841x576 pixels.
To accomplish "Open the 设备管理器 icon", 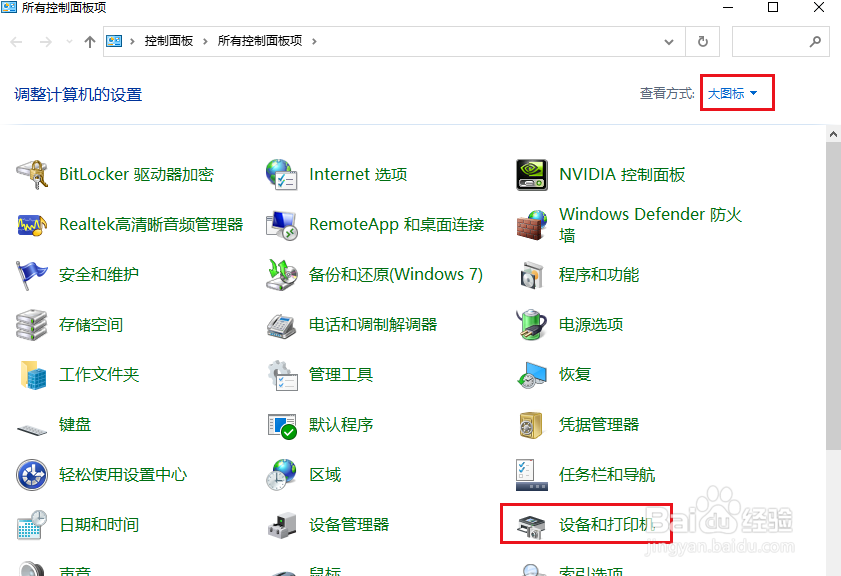I will (x=282, y=525).
